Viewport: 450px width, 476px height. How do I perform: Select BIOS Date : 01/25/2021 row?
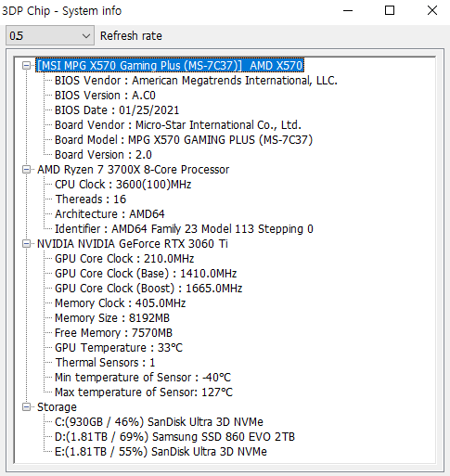117,110
